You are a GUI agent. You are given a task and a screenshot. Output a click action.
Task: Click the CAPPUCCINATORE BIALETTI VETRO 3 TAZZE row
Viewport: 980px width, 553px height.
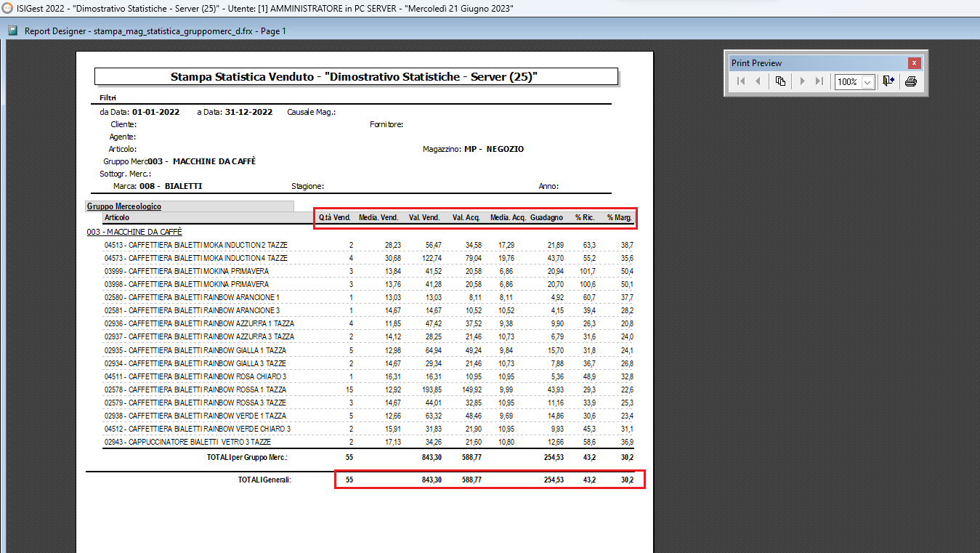[187, 442]
